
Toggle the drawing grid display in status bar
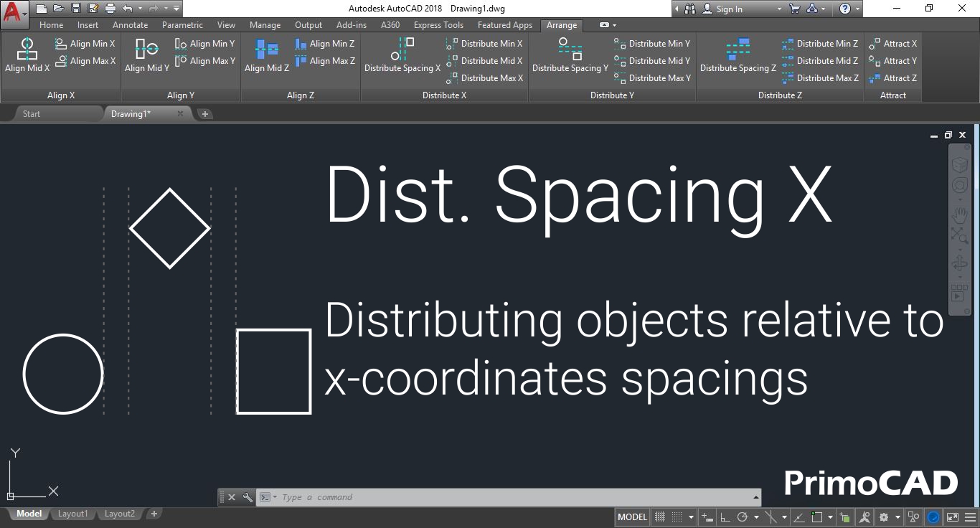pyautogui.click(x=660, y=517)
